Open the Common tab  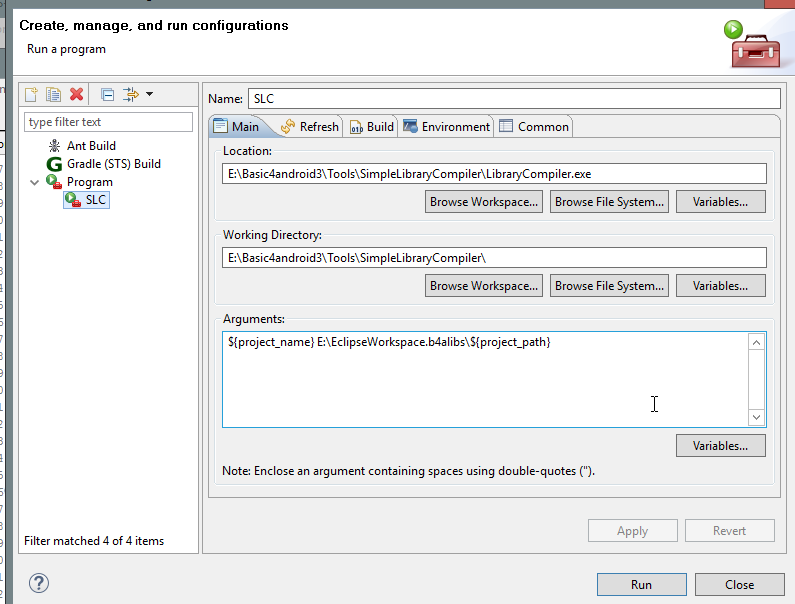[534, 127]
